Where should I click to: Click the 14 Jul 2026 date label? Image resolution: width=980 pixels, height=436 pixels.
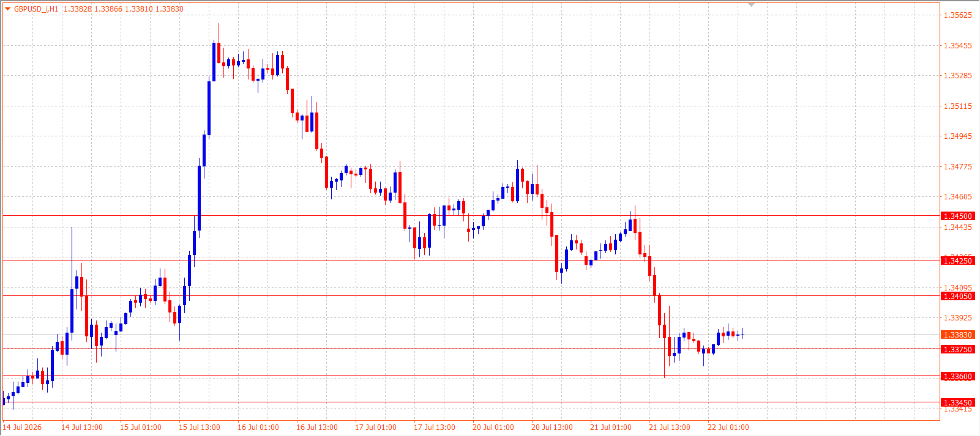(x=23, y=427)
